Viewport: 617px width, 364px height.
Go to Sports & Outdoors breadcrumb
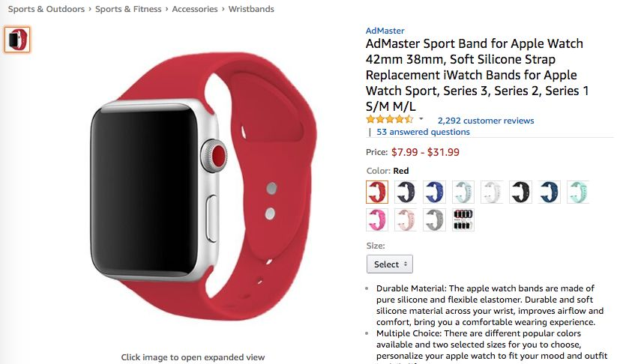(x=46, y=9)
